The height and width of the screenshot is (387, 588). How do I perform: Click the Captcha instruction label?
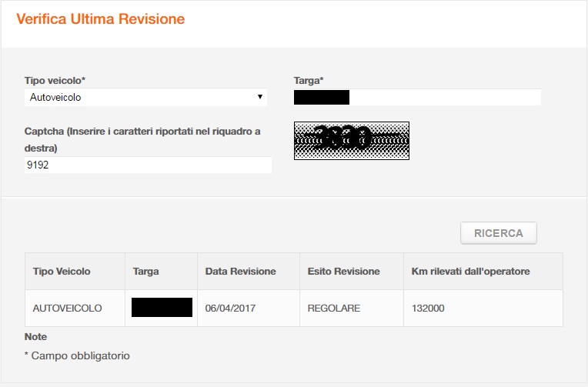point(142,138)
